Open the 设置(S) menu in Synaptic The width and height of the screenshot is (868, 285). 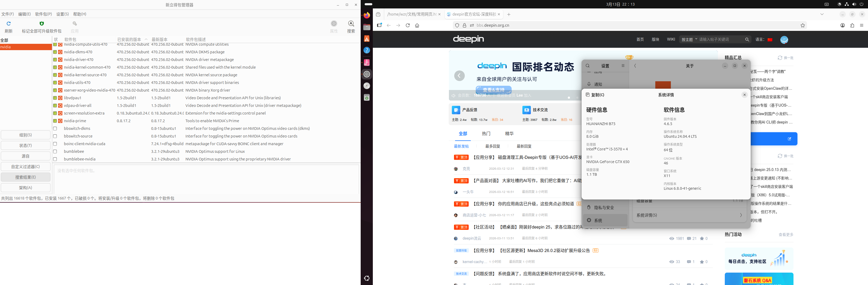[x=62, y=14]
